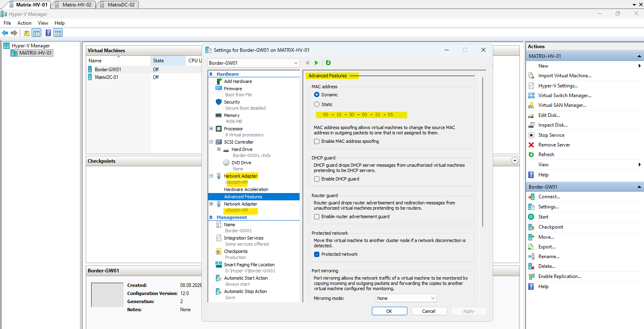Viewport: 644px width, 329px height.
Task: Open Hyper-V Settings from Actions pane
Action: click(x=558, y=86)
